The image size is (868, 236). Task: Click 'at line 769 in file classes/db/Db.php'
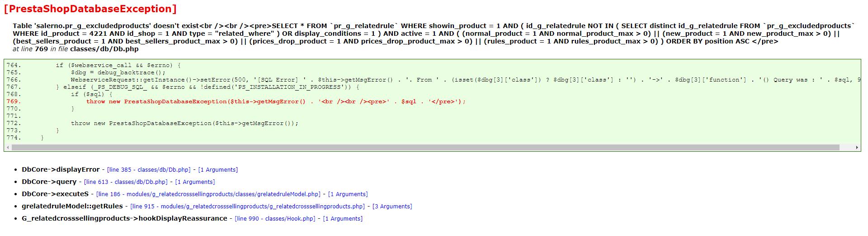click(75, 49)
